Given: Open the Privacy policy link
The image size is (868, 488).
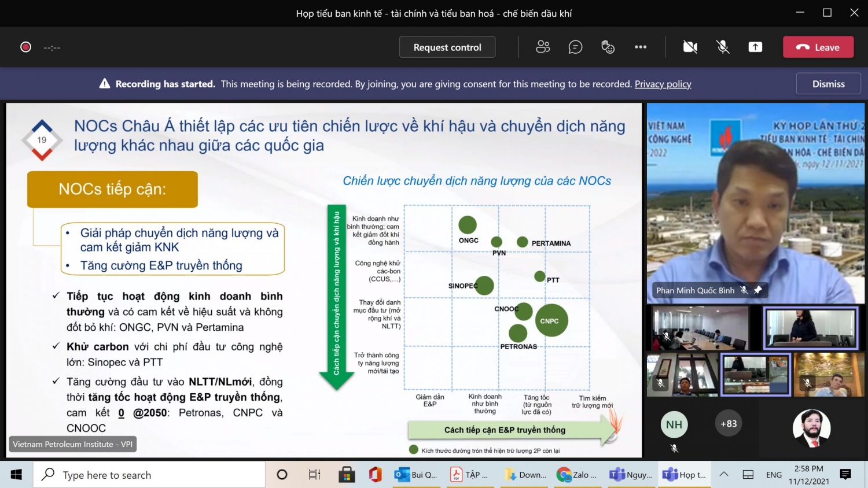Looking at the screenshot, I should (x=663, y=84).
